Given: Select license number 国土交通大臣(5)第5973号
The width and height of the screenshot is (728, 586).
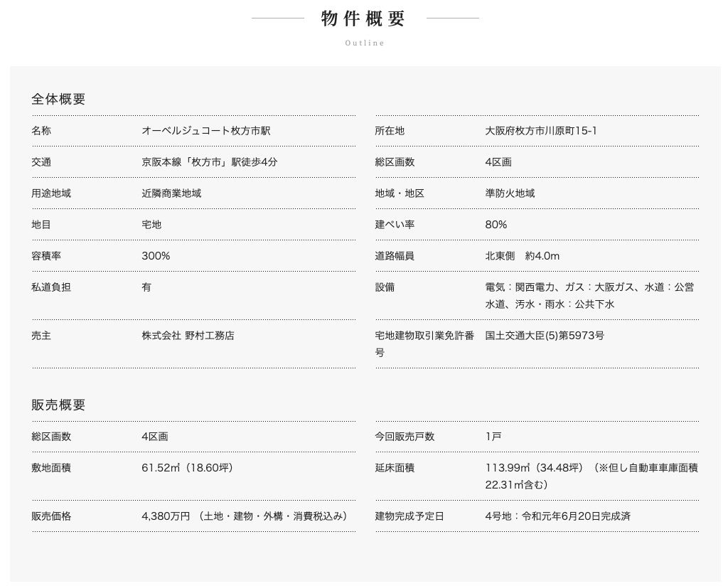Looking at the screenshot, I should point(545,336).
